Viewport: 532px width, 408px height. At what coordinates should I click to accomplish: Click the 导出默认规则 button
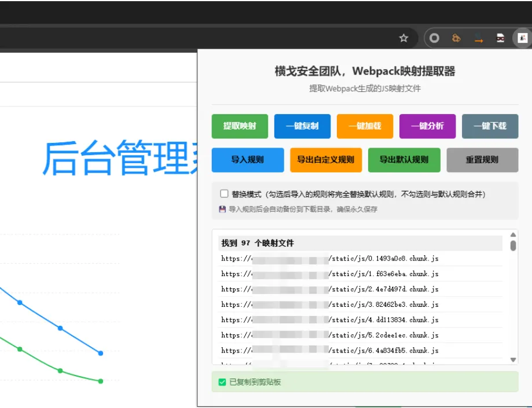pyautogui.click(x=404, y=160)
